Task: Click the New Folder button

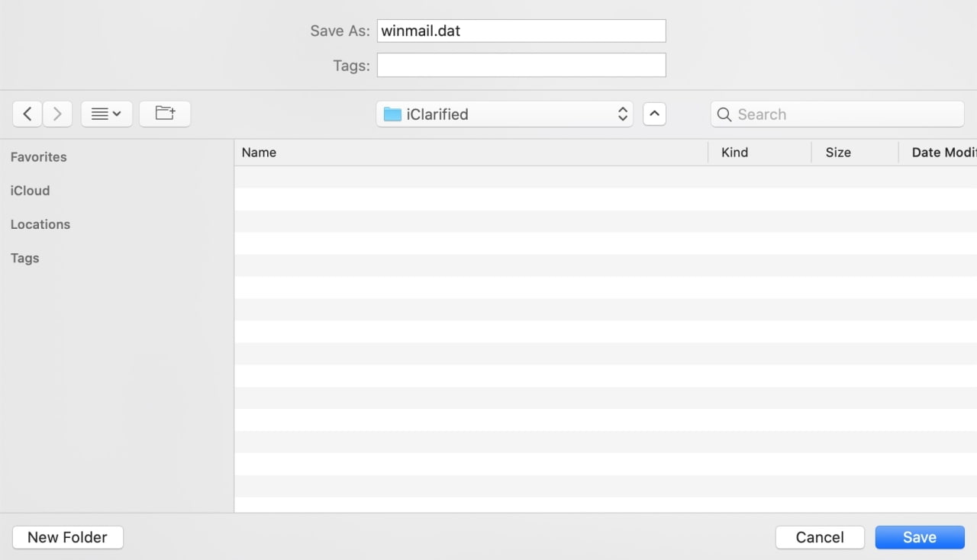Action: [x=67, y=537]
